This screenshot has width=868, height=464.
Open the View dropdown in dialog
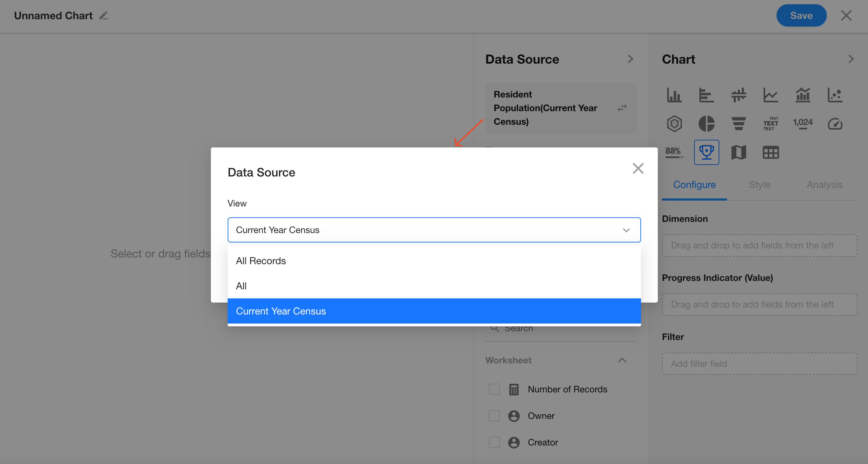coord(434,230)
